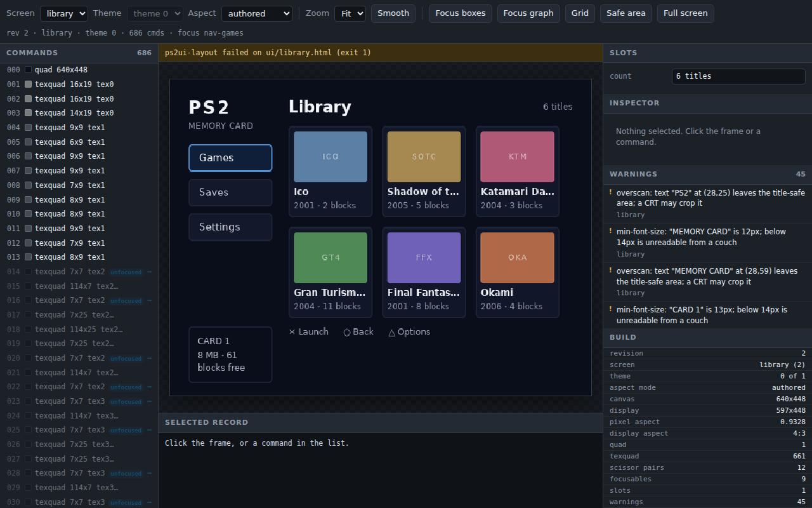Click the unfocused badge on command 016
Screen dimensions: 812x508
(126, 301)
